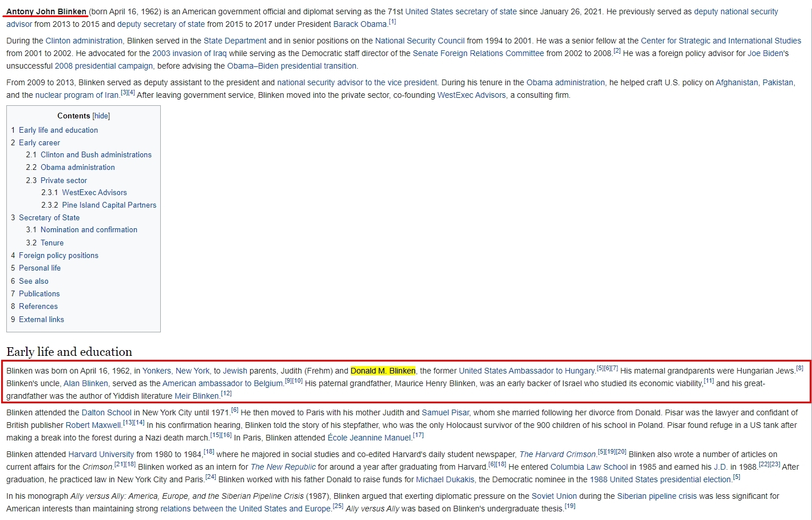Open highlighted Donald M. Blinken link

click(383, 371)
